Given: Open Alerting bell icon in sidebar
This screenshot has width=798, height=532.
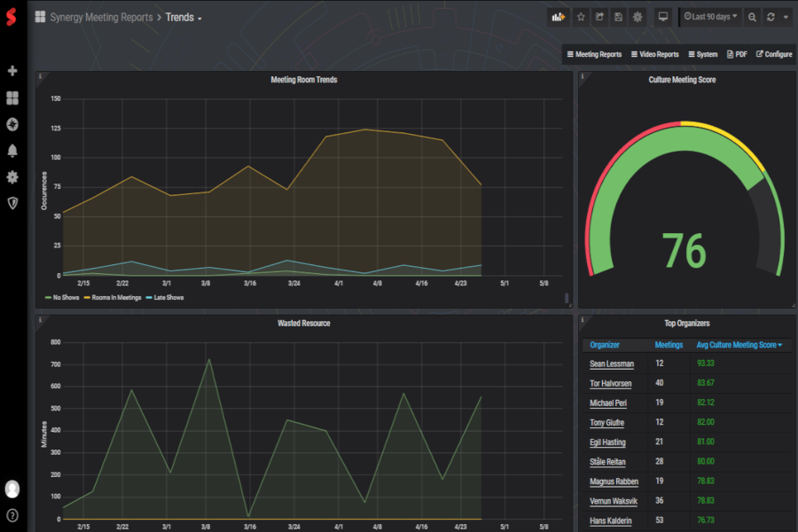Looking at the screenshot, I should click(x=12, y=151).
